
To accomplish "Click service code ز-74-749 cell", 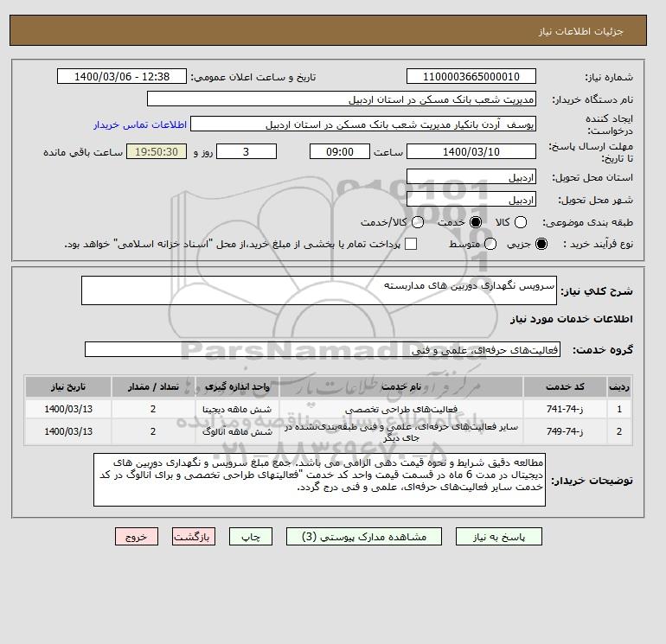I will click(565, 431).
